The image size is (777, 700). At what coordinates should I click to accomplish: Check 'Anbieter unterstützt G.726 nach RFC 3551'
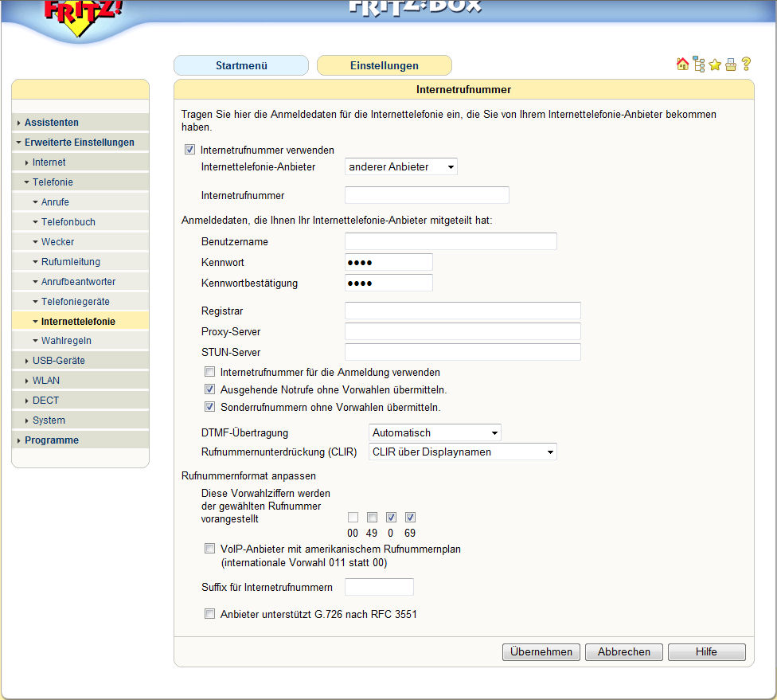210,614
